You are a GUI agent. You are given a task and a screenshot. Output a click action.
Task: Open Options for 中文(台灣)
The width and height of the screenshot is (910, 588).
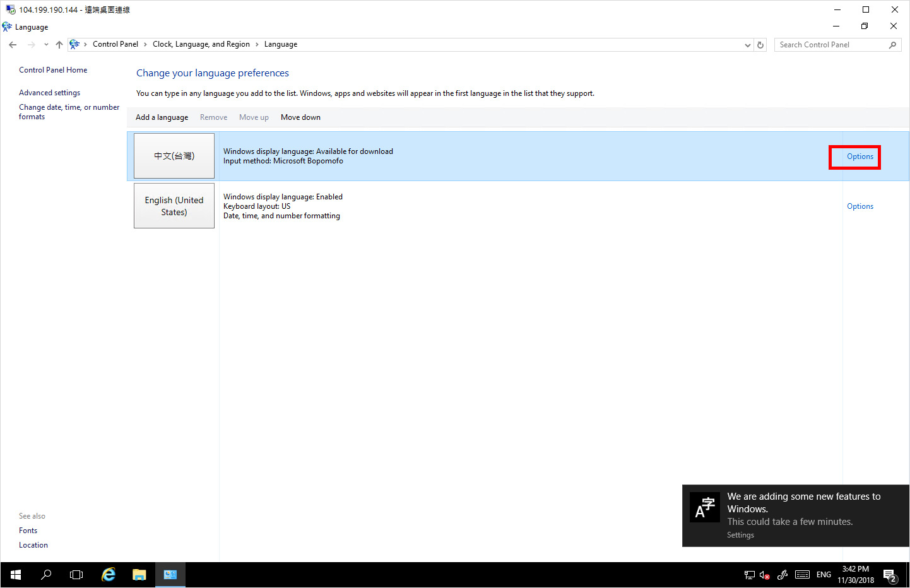coord(860,156)
